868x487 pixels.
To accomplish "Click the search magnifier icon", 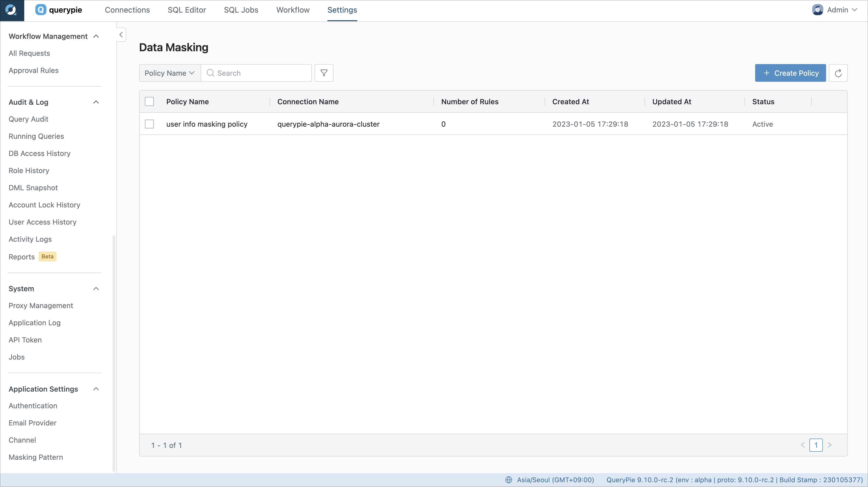I will coord(210,73).
